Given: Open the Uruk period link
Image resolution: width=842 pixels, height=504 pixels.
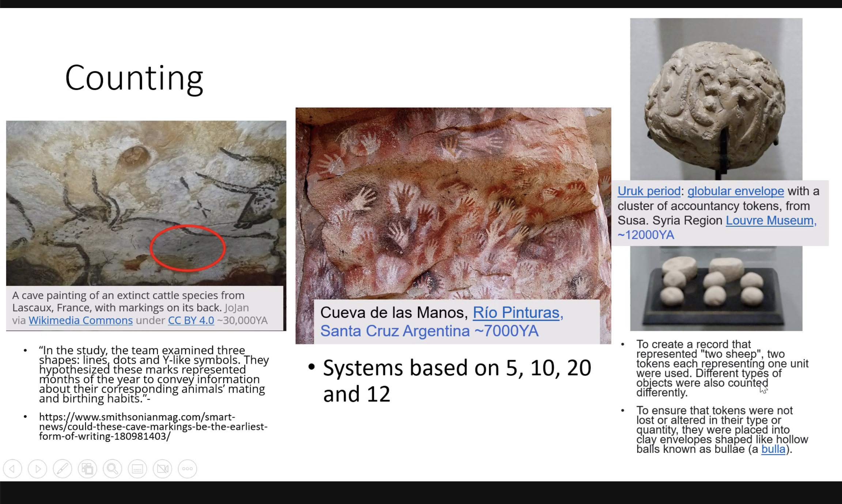Looking at the screenshot, I should (x=649, y=191).
